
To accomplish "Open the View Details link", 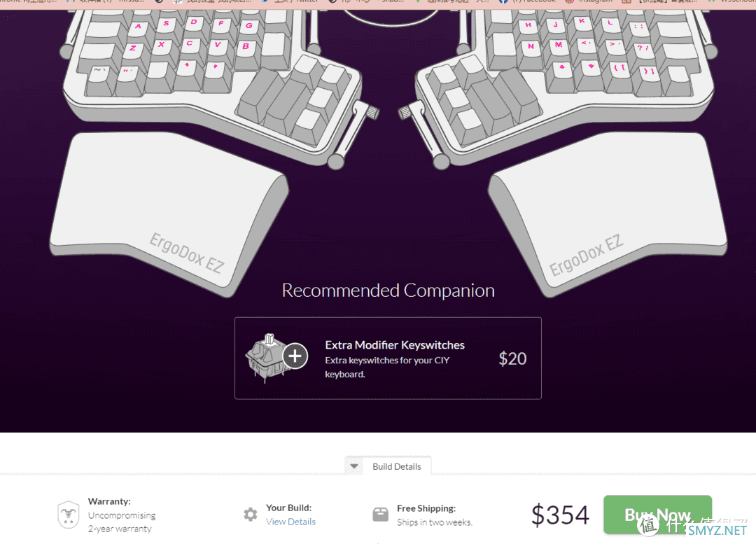I will (290, 522).
